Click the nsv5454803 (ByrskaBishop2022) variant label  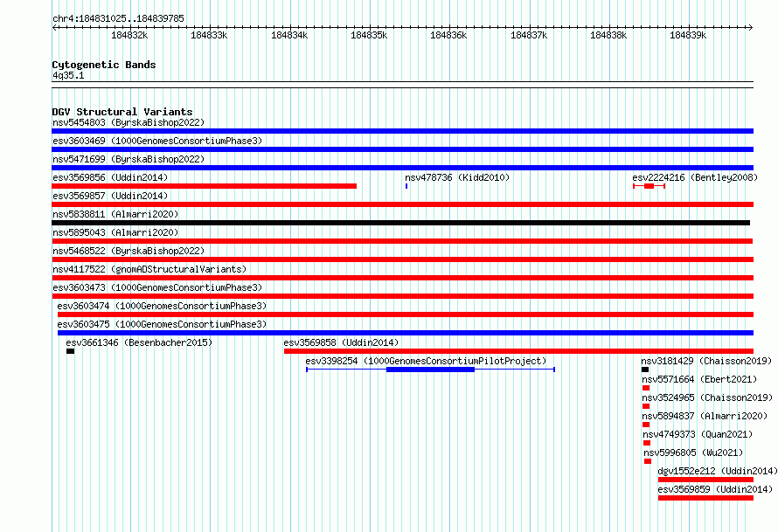[x=129, y=122]
